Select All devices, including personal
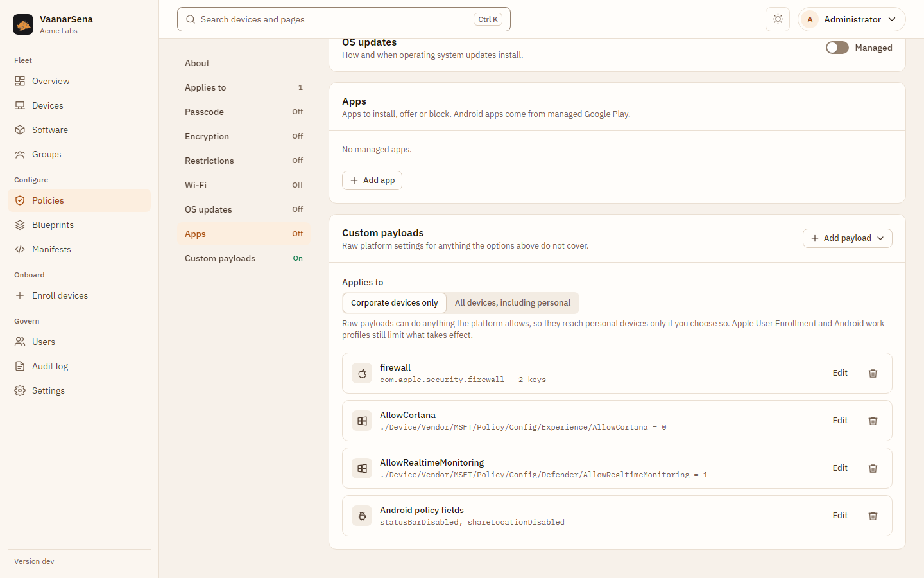Screen dimensions: 924x578 (513, 303)
